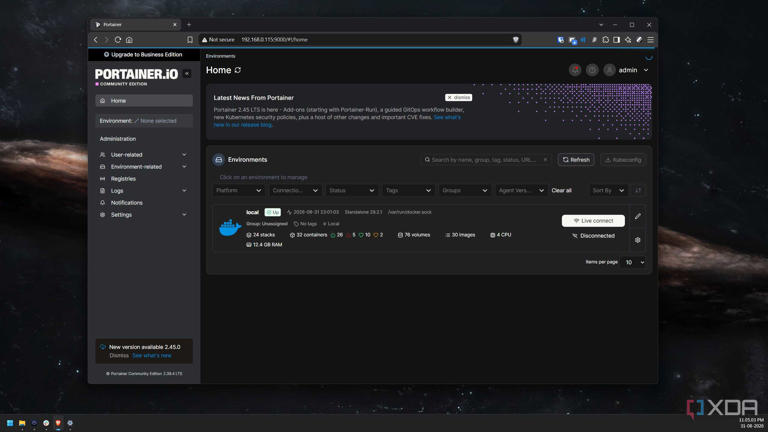Click the Refresh environments button
The image size is (768, 432).
(x=576, y=160)
